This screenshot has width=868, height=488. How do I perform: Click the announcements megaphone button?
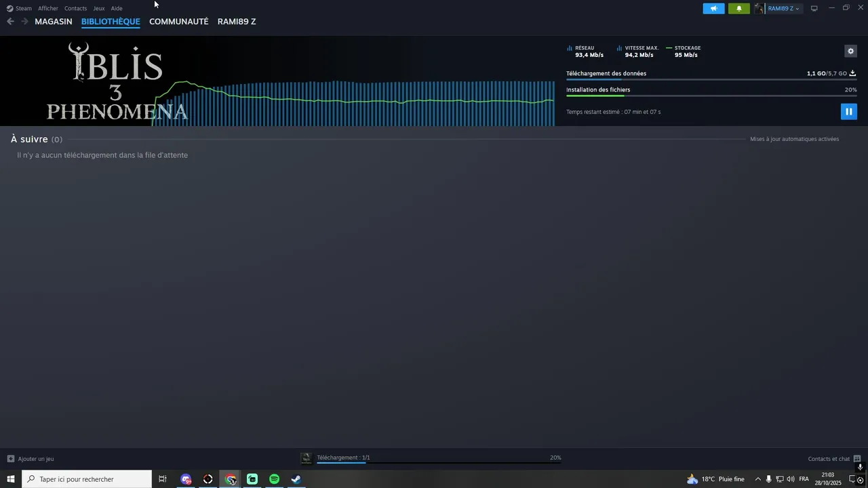[x=713, y=8]
